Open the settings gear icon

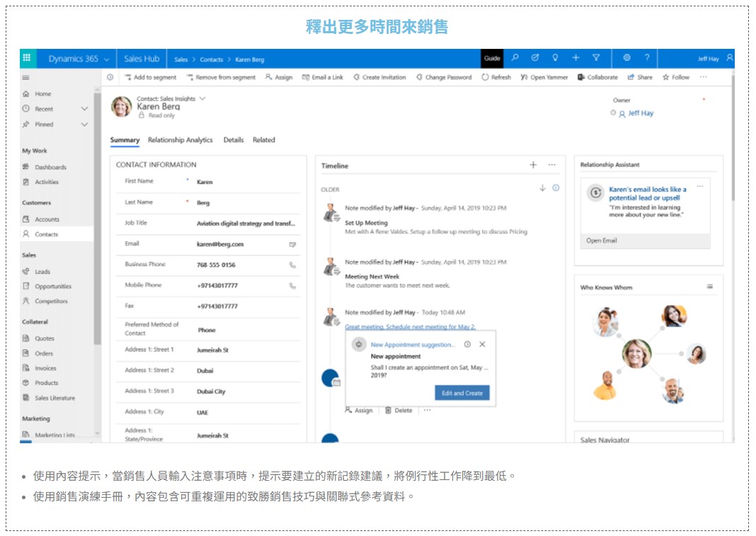pos(626,58)
